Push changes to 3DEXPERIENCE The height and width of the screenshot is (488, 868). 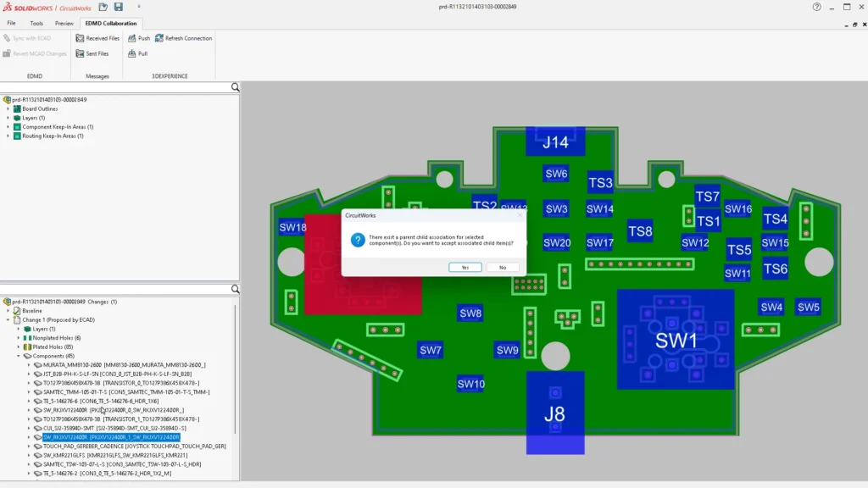pyautogui.click(x=138, y=38)
